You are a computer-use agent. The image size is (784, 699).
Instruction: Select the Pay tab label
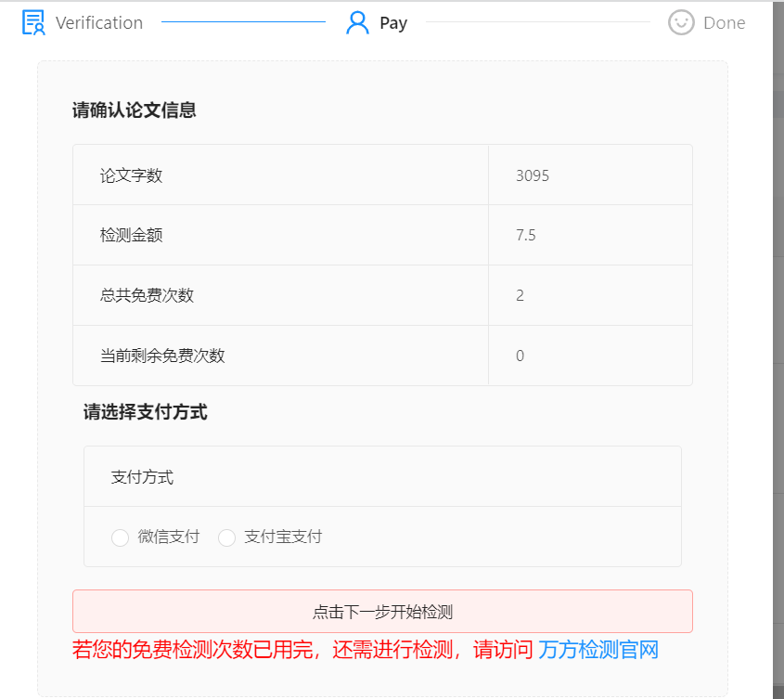(x=393, y=22)
